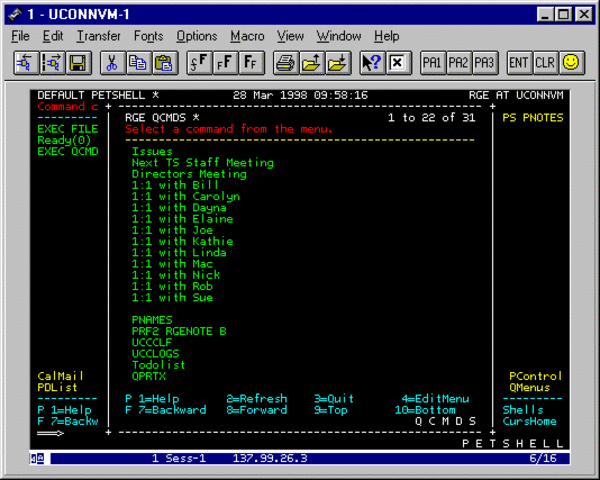The image size is (600, 480).
Task: Click the CLR clear toolbar button
Action: click(x=545, y=63)
